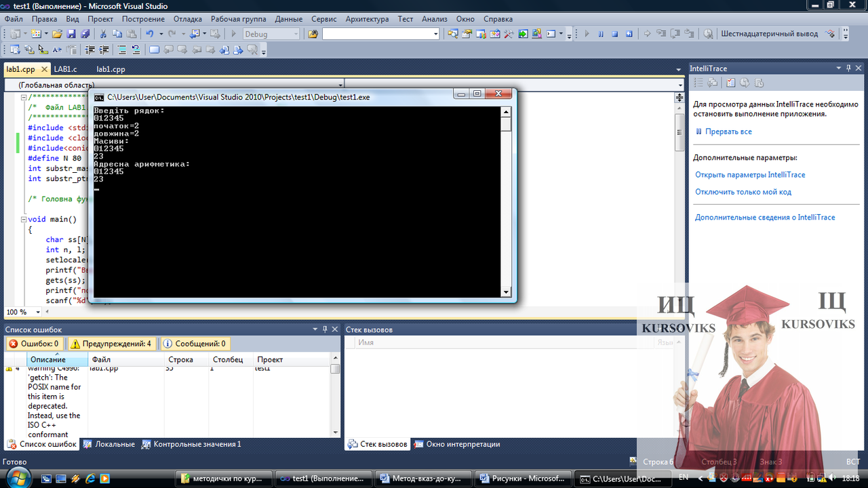Open the Отладка menu
Viewport: 868px width, 488px height.
[x=187, y=19]
